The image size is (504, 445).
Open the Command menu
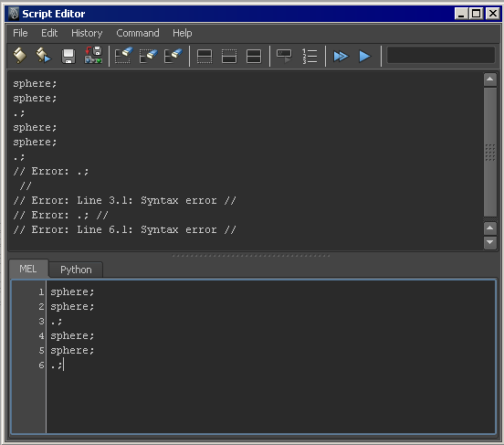point(138,33)
